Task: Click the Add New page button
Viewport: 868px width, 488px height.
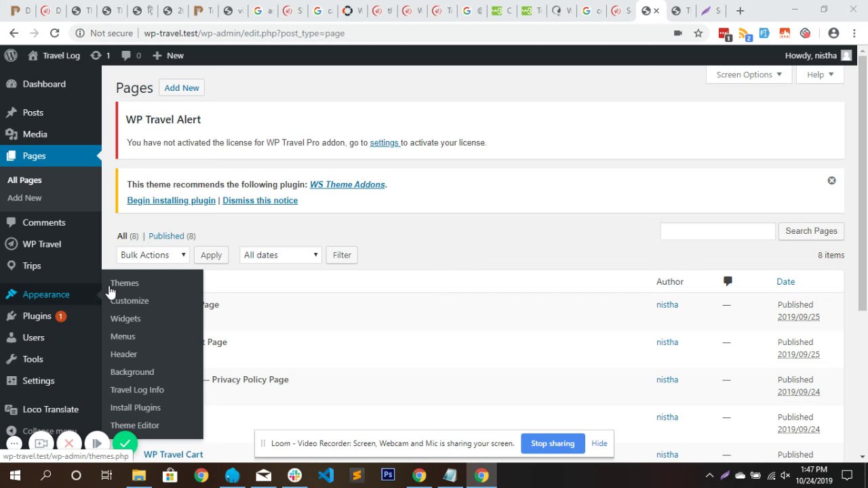Action: pyautogui.click(x=182, y=88)
